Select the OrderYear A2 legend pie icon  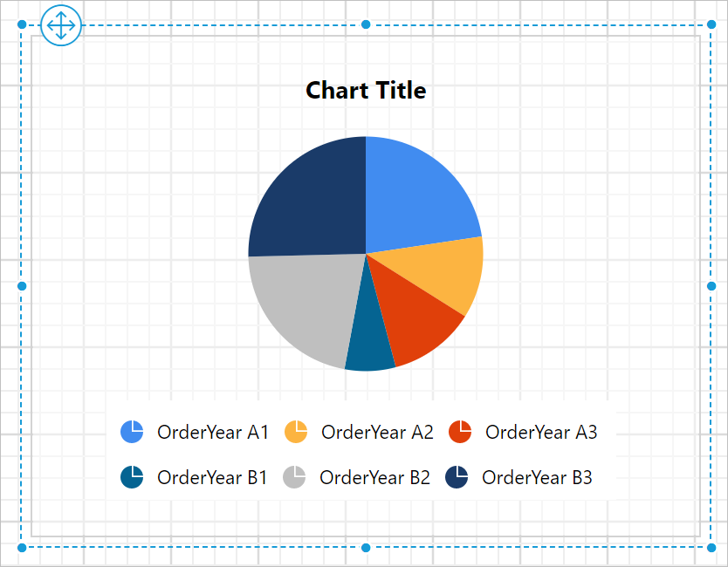coord(297,432)
